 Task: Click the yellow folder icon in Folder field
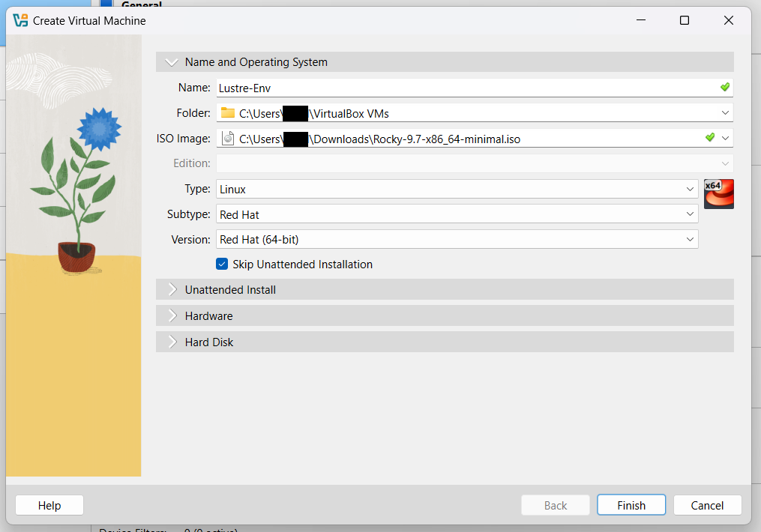point(228,113)
